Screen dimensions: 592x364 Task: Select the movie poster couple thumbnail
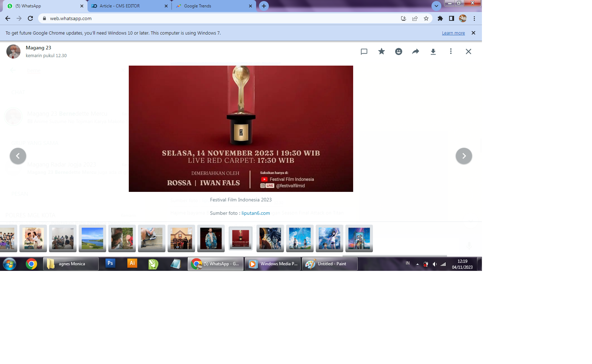click(33, 238)
